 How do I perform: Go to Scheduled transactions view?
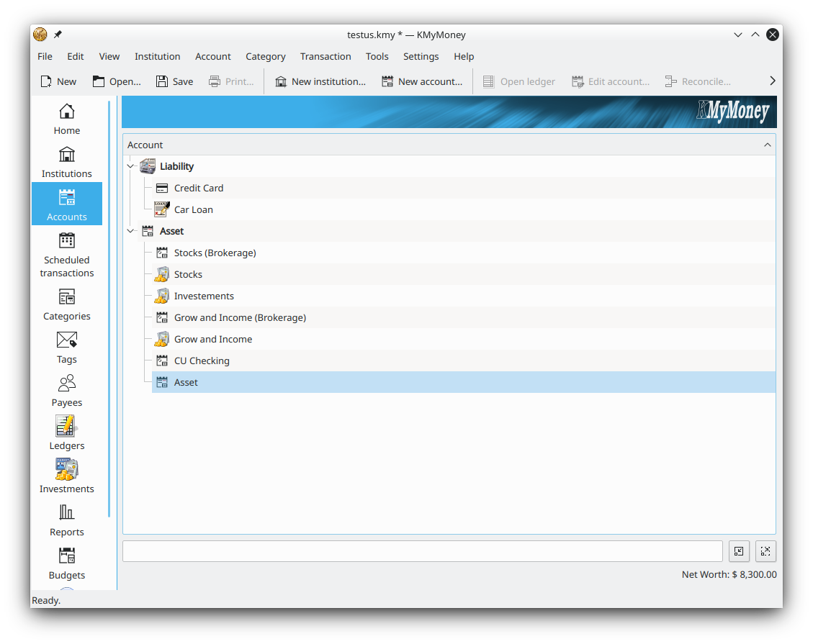tap(66, 254)
